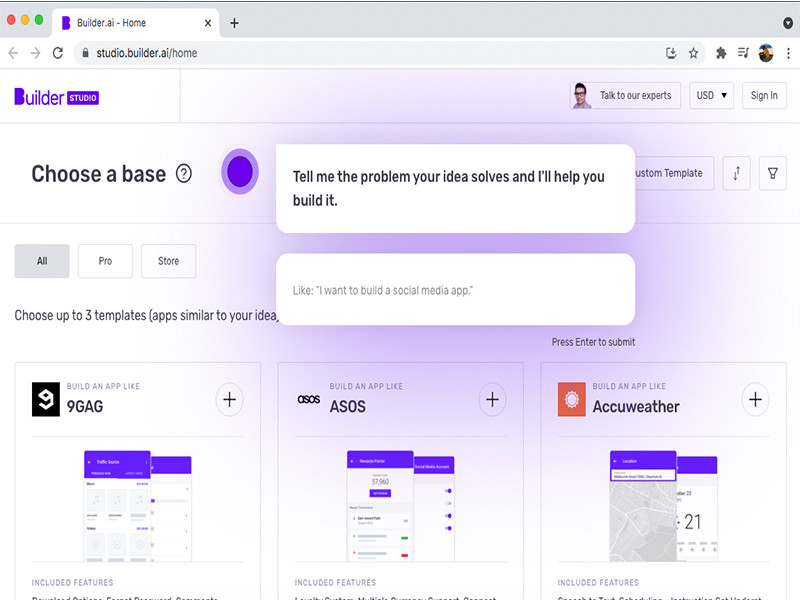
Task: Click the Builder Studio logo
Action: [56, 97]
